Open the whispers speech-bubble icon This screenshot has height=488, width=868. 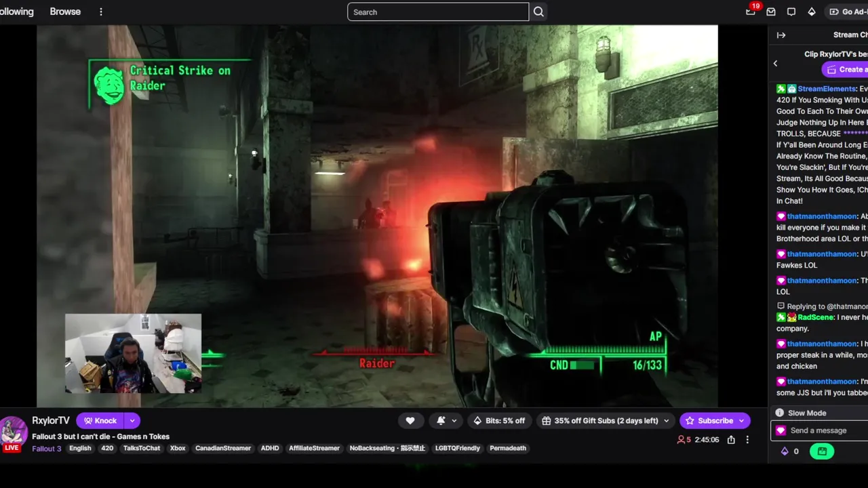[x=791, y=12]
